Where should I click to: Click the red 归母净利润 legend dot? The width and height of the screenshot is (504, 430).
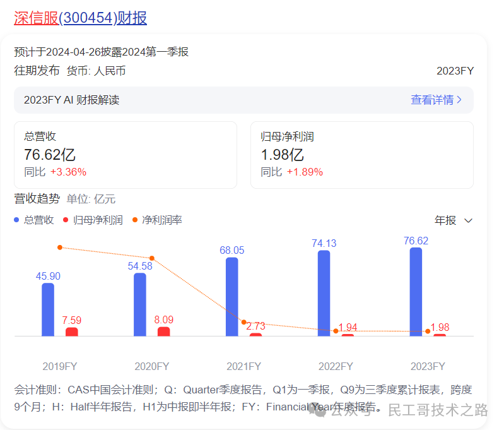point(66,220)
